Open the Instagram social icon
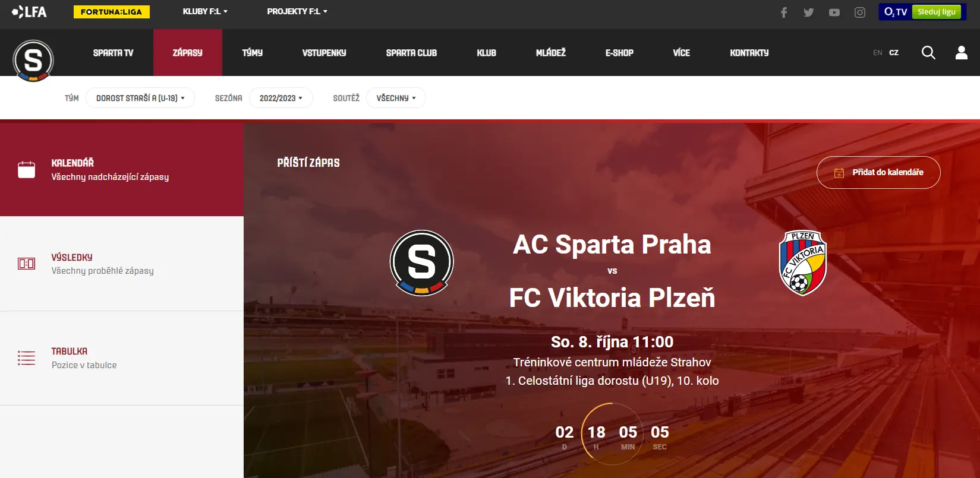Screen dimensions: 980x478 click(860, 12)
